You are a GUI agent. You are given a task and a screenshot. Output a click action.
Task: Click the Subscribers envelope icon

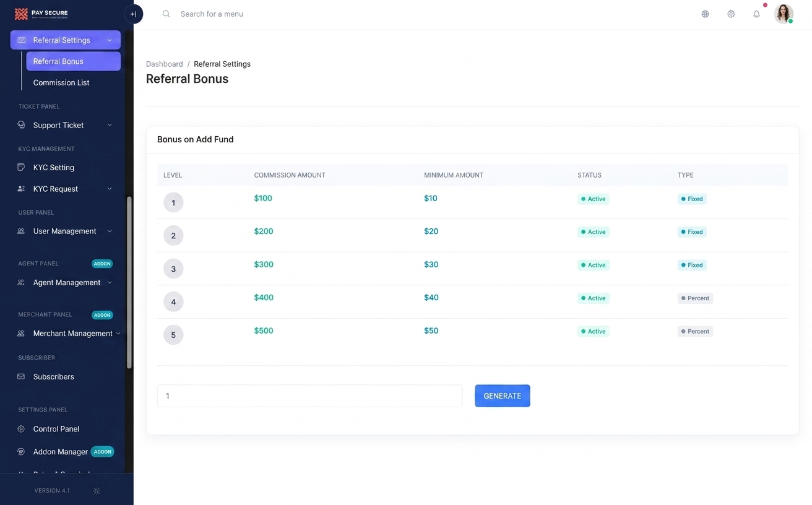coord(21,376)
